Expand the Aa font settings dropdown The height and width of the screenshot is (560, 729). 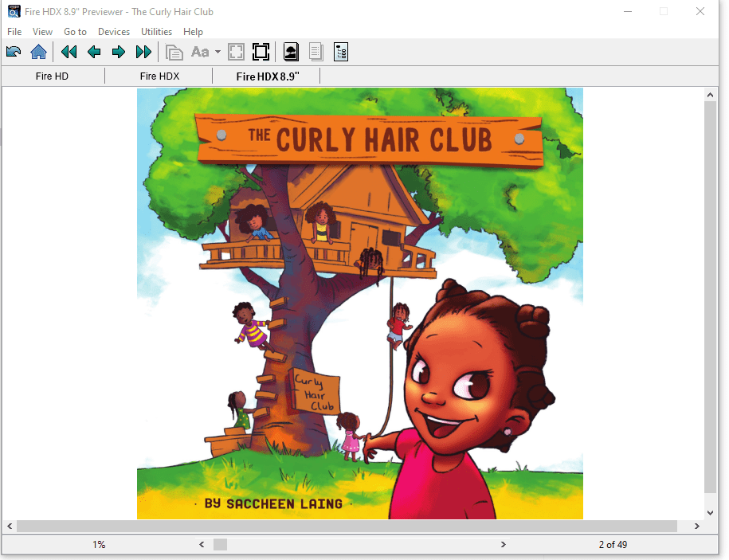218,53
